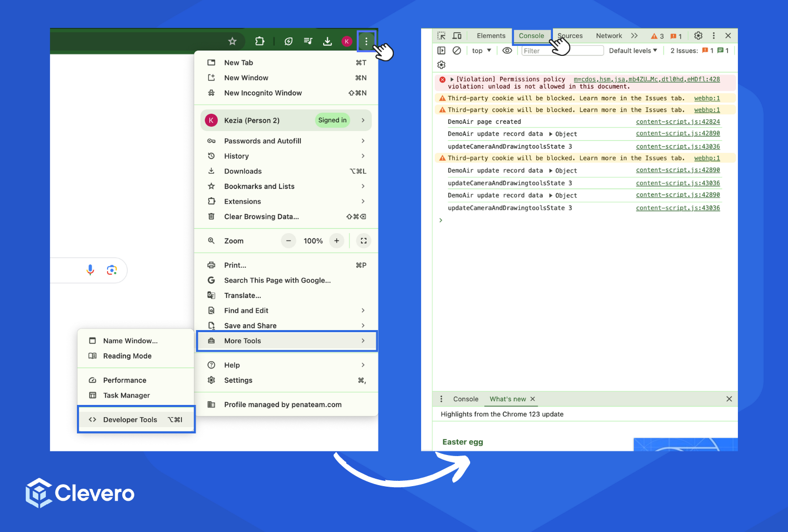Click the Google Lens image search icon
788x532 pixels.
point(112,270)
